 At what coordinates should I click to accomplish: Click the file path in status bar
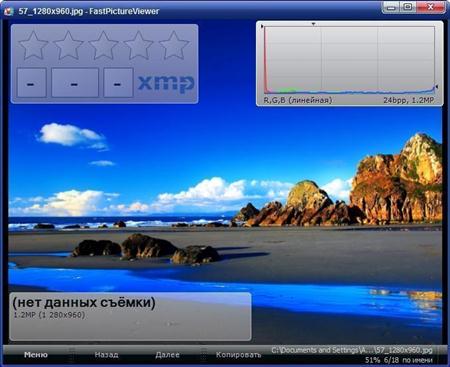352,350
